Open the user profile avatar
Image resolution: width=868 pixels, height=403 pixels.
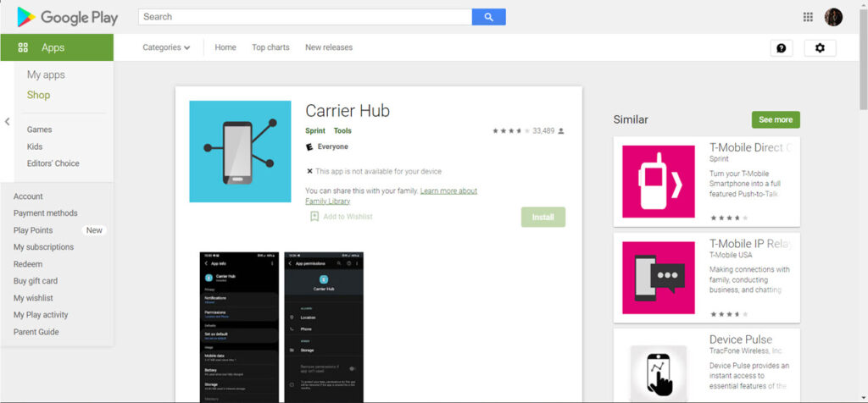(833, 17)
